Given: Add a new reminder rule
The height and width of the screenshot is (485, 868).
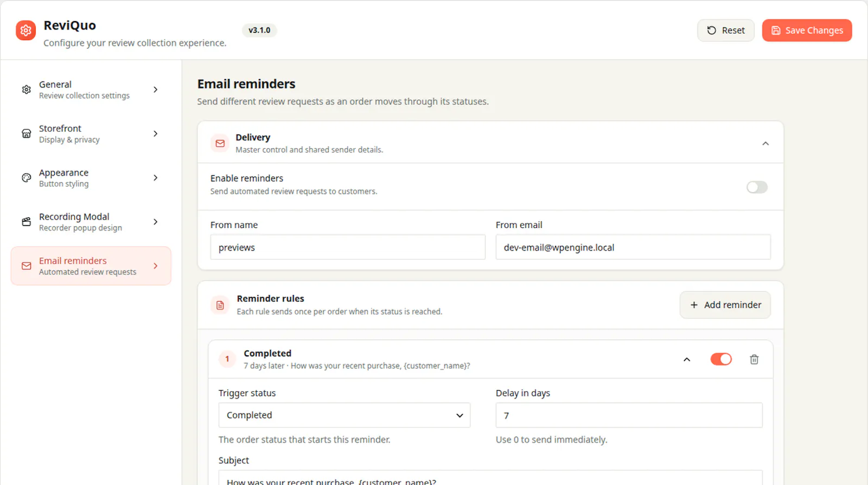Looking at the screenshot, I should coord(725,305).
